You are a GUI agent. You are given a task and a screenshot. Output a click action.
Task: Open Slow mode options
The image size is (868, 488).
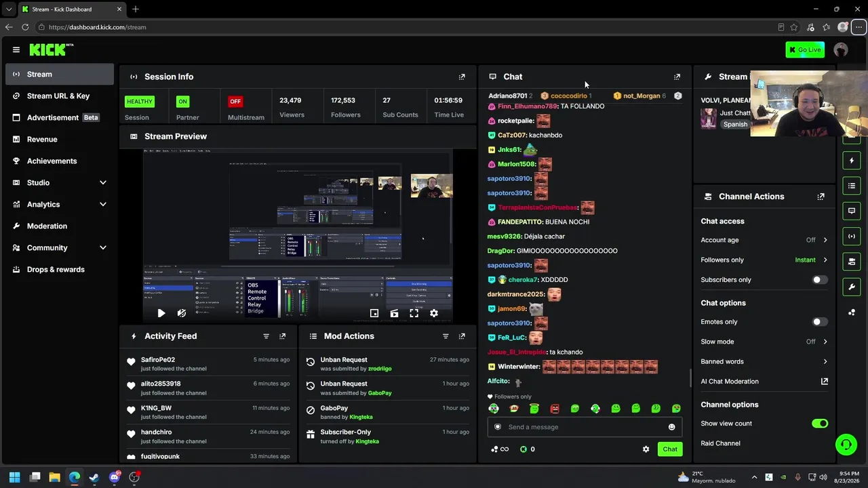[764, 342]
